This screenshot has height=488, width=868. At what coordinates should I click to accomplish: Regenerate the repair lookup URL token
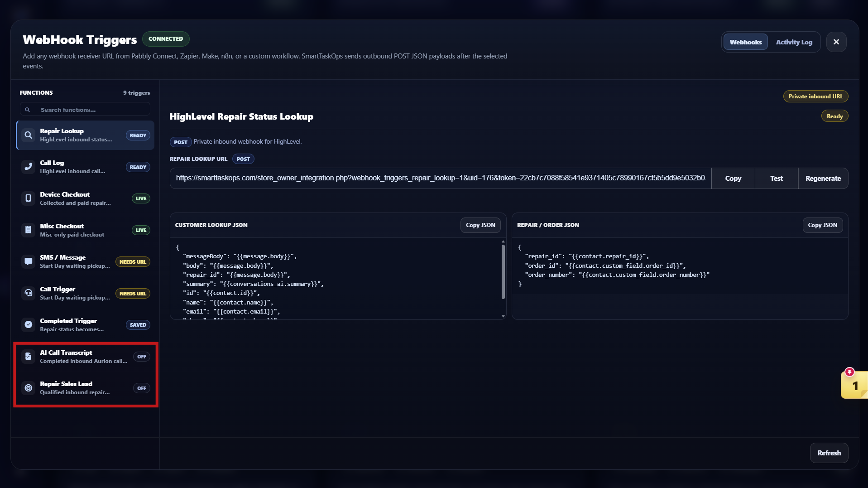pos(823,179)
